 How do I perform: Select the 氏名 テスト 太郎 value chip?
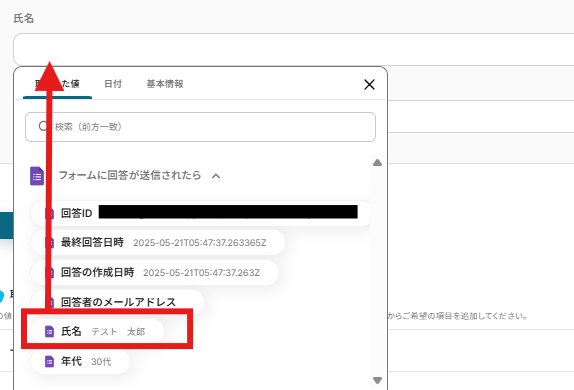pyautogui.click(x=97, y=331)
